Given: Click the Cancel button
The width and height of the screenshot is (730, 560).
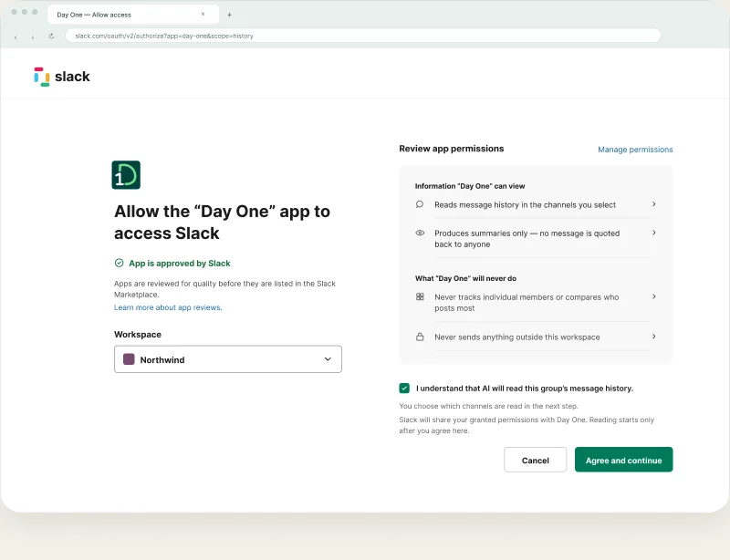Looking at the screenshot, I should point(535,460).
